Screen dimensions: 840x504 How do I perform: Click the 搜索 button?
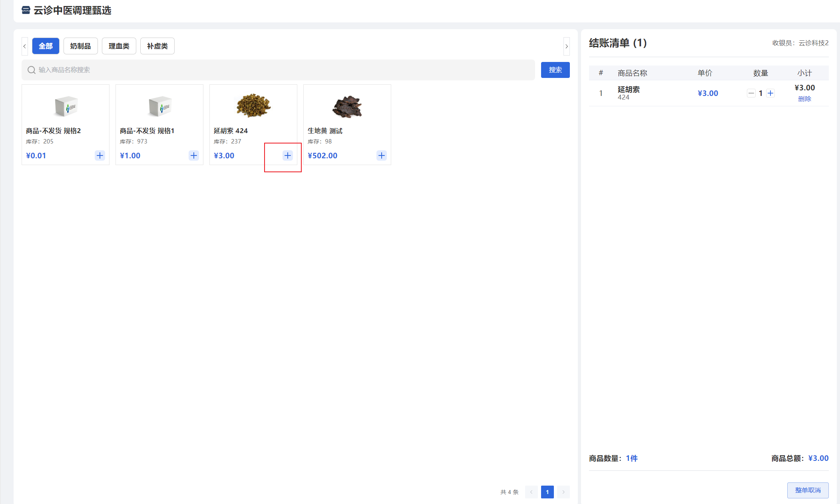[555, 70]
